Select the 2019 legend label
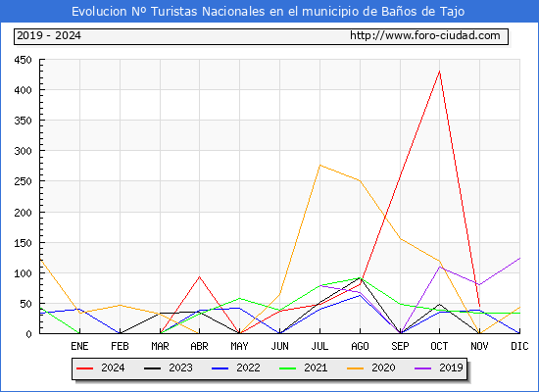 tap(451, 367)
